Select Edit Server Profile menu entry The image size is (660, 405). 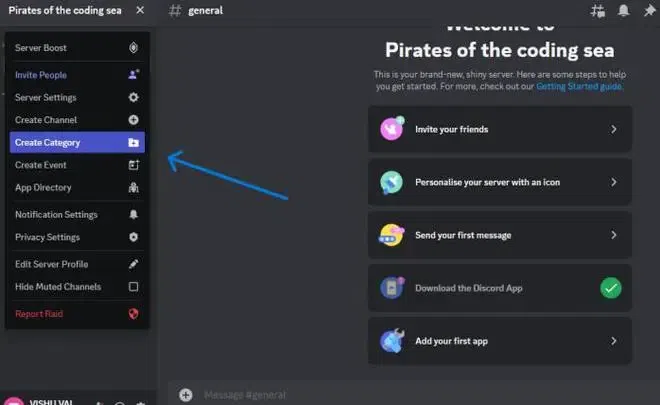click(x=77, y=264)
